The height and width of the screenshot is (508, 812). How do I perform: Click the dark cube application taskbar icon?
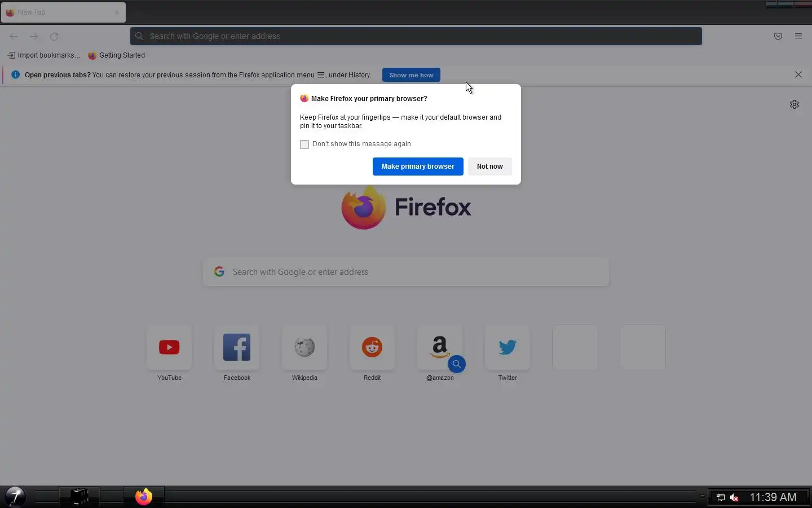tap(80, 497)
